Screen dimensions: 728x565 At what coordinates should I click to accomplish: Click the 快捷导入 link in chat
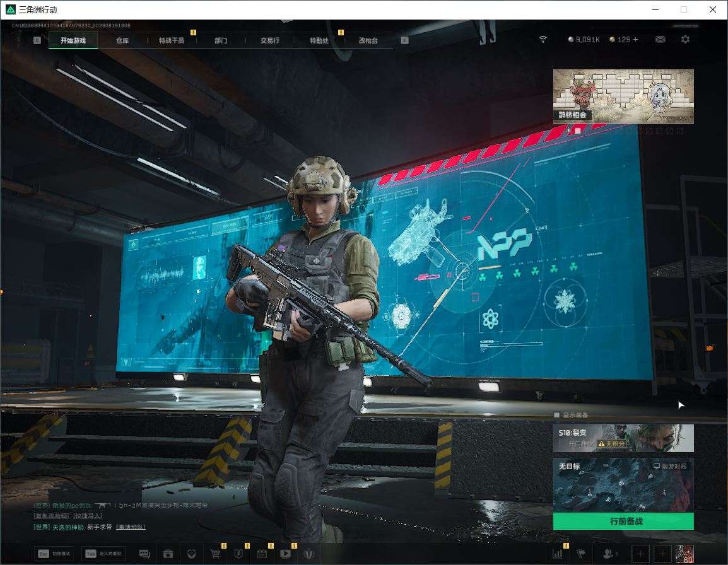click(88, 516)
